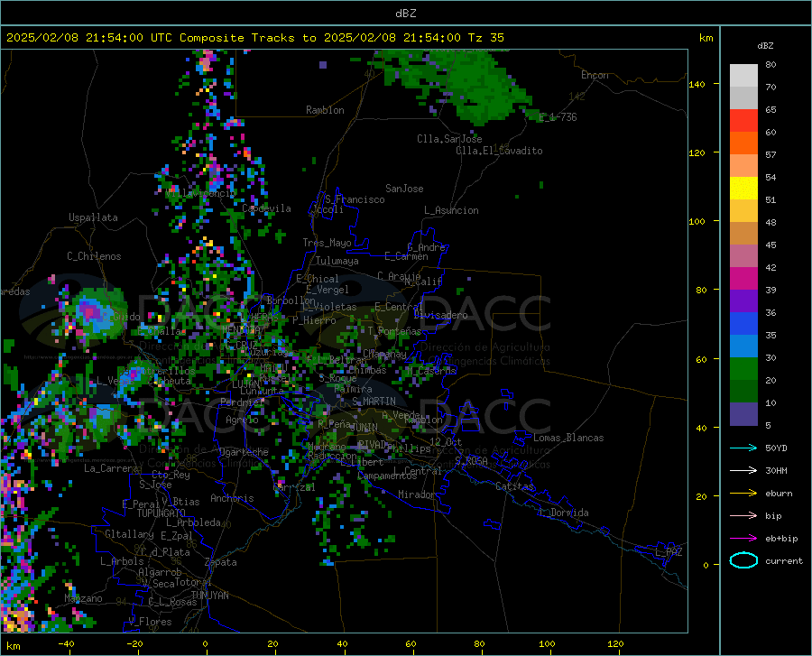Click the Encon place label
This screenshot has height=656, width=812.
pyautogui.click(x=595, y=75)
